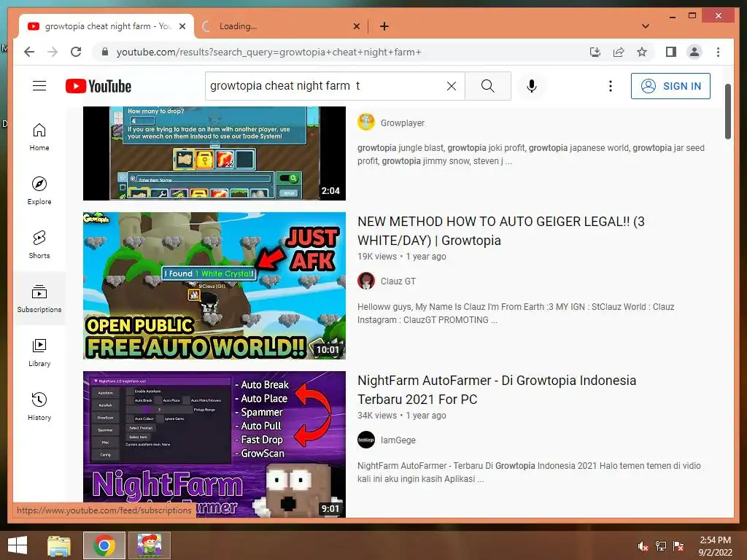747x560 pixels.
Task: Click the network tray icon
Action: tap(661, 545)
